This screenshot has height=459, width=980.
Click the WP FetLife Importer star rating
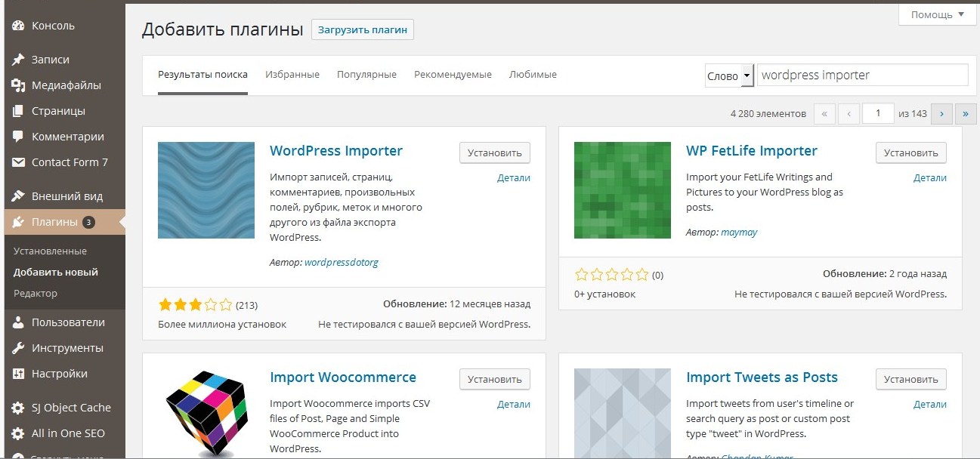pos(611,275)
